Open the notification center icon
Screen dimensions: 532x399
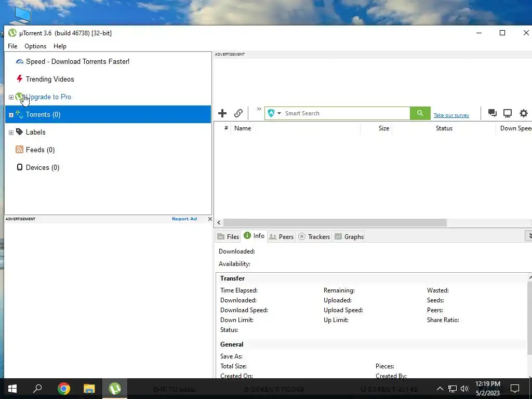coord(515,389)
